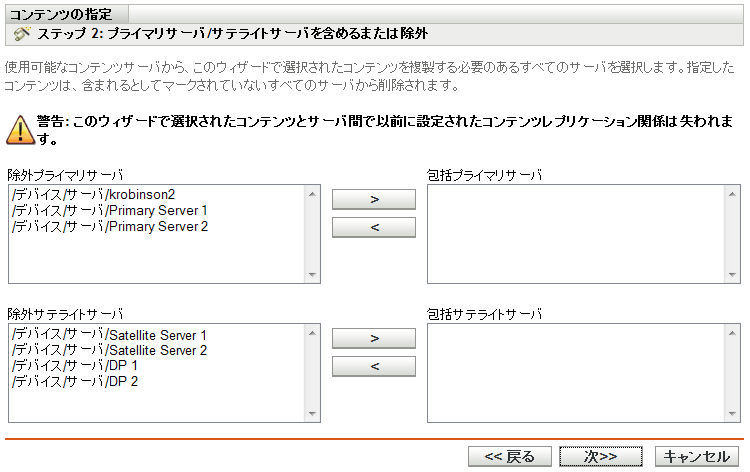Go back with the <<戻る button
Image resolution: width=750 pixels, height=472 pixels.
[x=509, y=456]
